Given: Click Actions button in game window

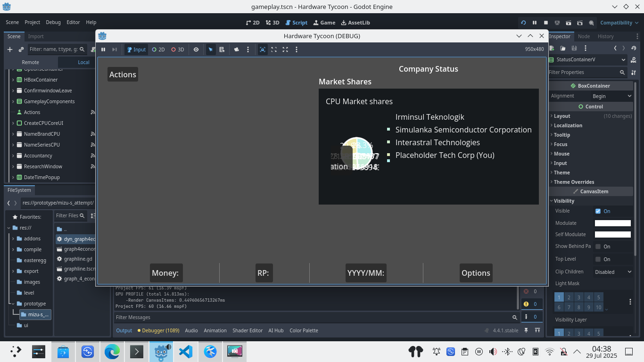Looking at the screenshot, I should tap(123, 74).
